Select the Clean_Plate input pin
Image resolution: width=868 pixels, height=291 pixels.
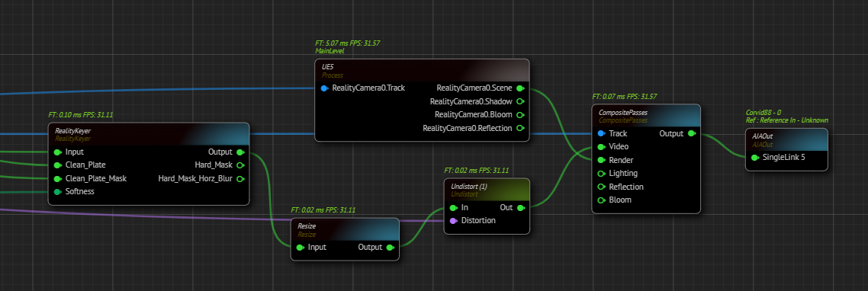[57, 165]
